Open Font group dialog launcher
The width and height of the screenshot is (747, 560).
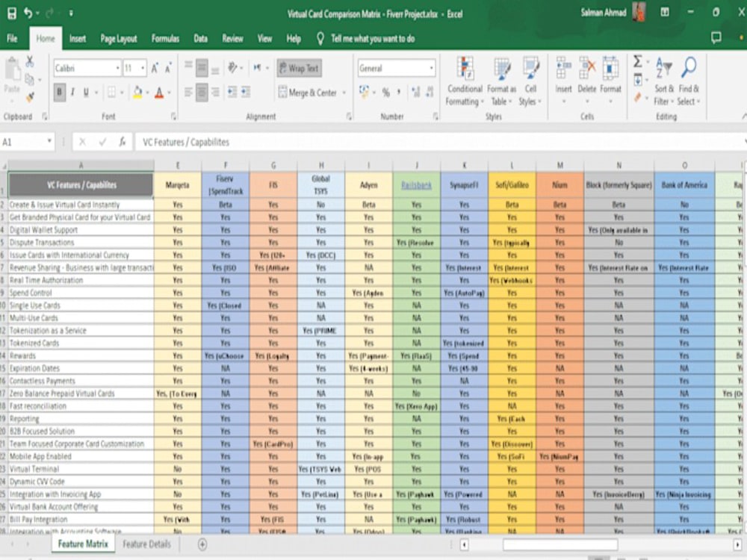pos(174,116)
